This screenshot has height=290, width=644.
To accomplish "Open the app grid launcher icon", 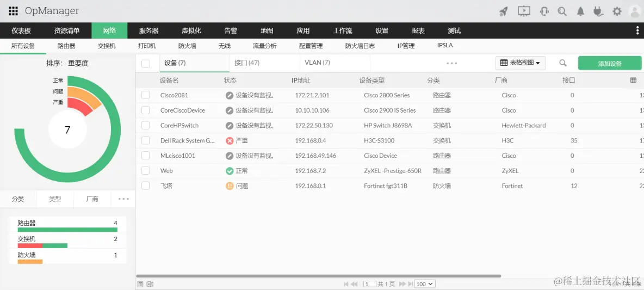I will (14, 11).
